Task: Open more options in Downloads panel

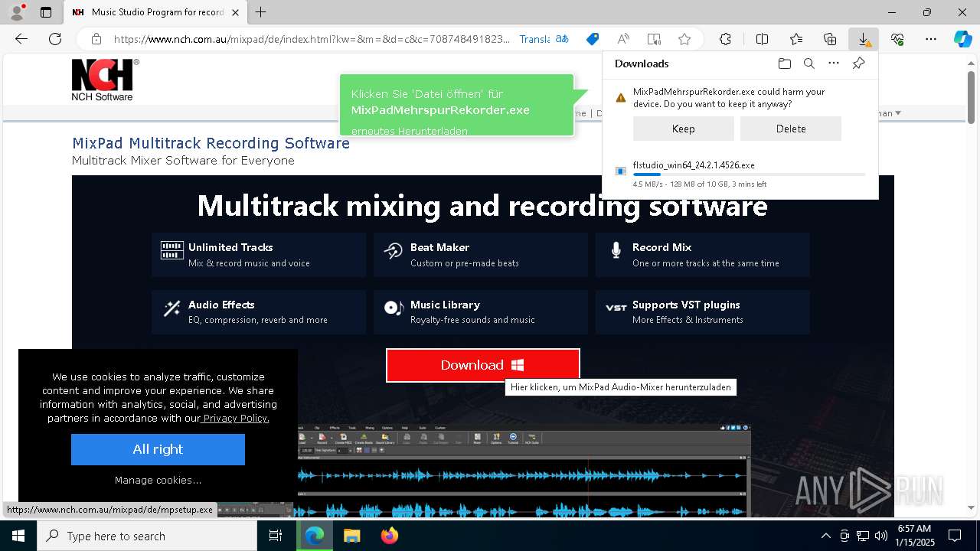Action: click(834, 64)
